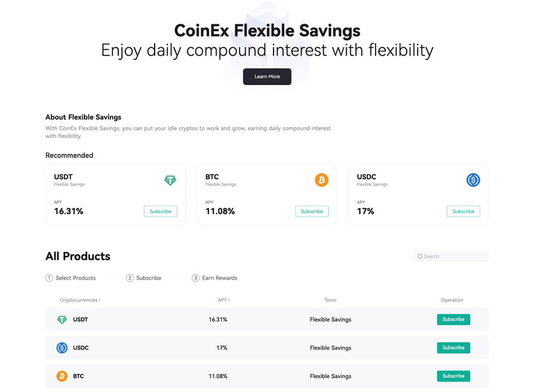Click the Learn More button

[x=267, y=77]
